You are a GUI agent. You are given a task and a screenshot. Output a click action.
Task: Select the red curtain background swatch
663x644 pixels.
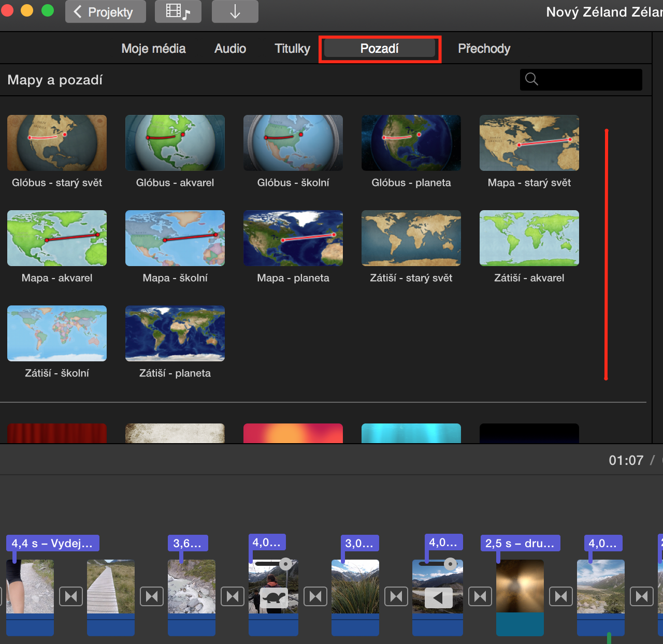[x=56, y=433]
